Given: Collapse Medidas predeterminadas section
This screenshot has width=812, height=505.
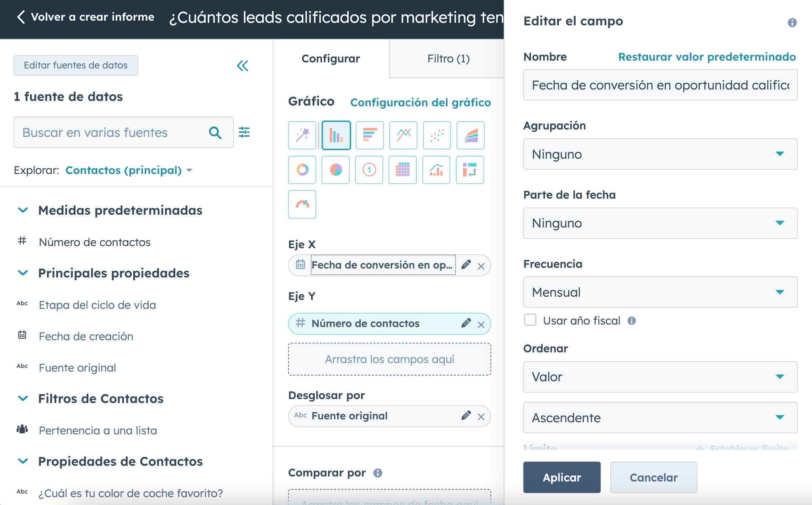Looking at the screenshot, I should click(23, 210).
